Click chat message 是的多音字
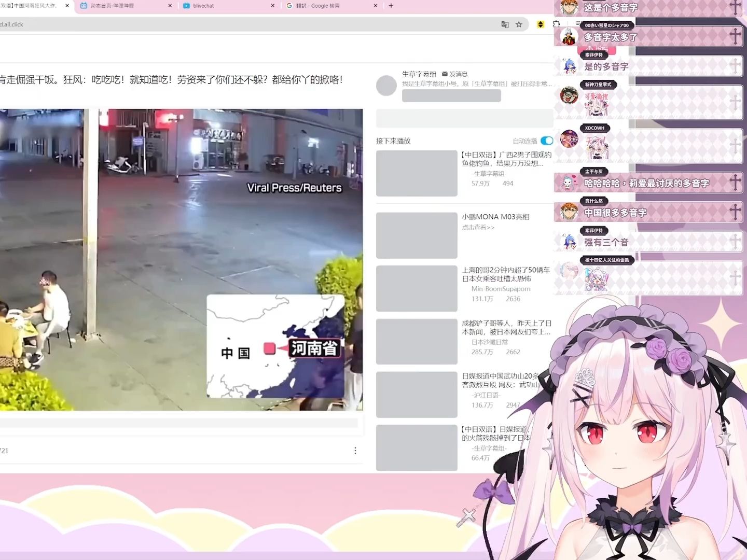This screenshot has width=747, height=560. (606, 66)
